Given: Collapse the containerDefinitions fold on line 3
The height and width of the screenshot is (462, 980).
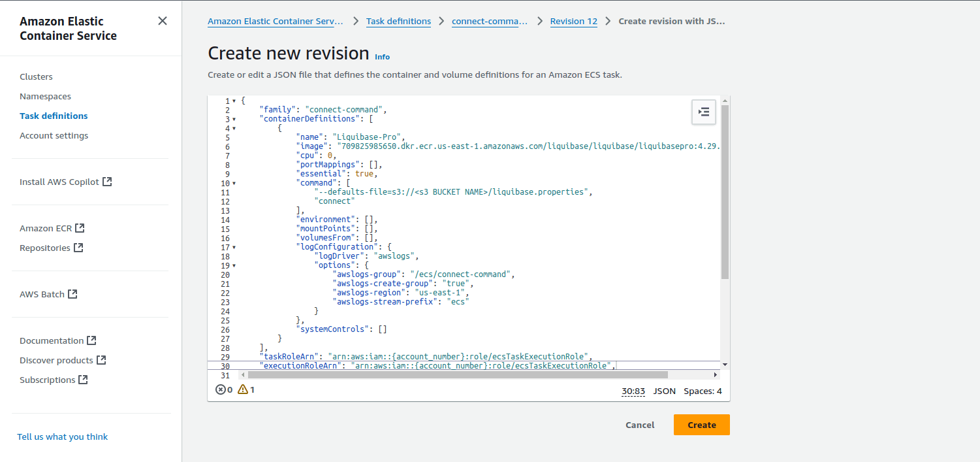Looking at the screenshot, I should [234, 120].
